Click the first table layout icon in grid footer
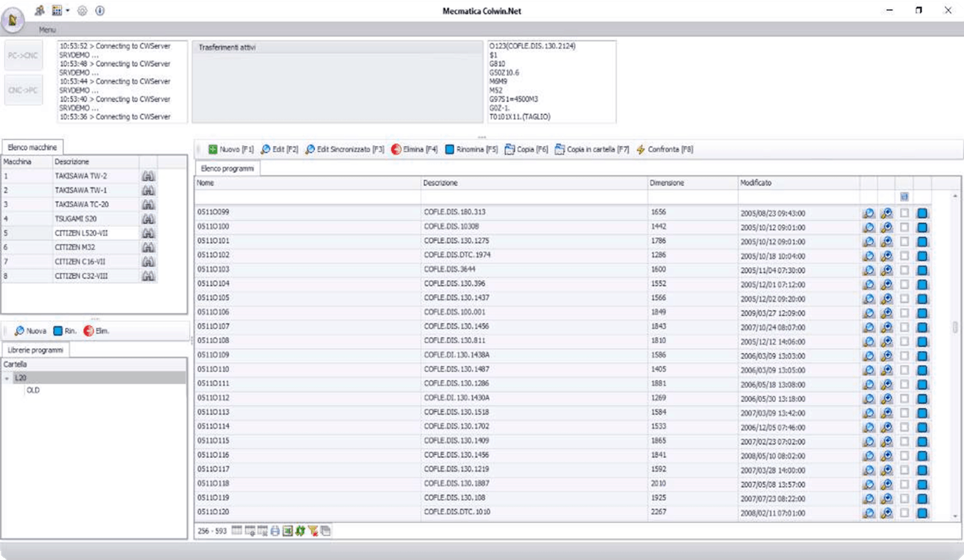Image resolution: width=964 pixels, height=560 pixels. click(x=237, y=531)
